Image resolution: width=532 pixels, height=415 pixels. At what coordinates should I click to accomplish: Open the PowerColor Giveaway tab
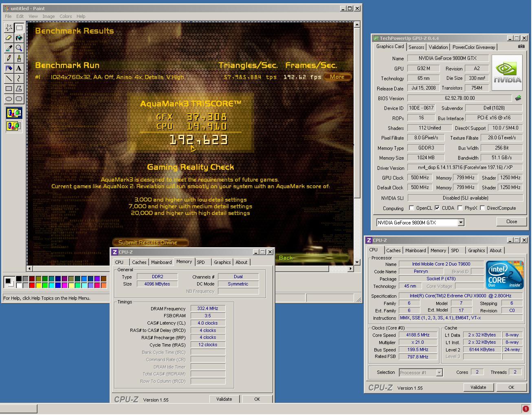coord(474,47)
